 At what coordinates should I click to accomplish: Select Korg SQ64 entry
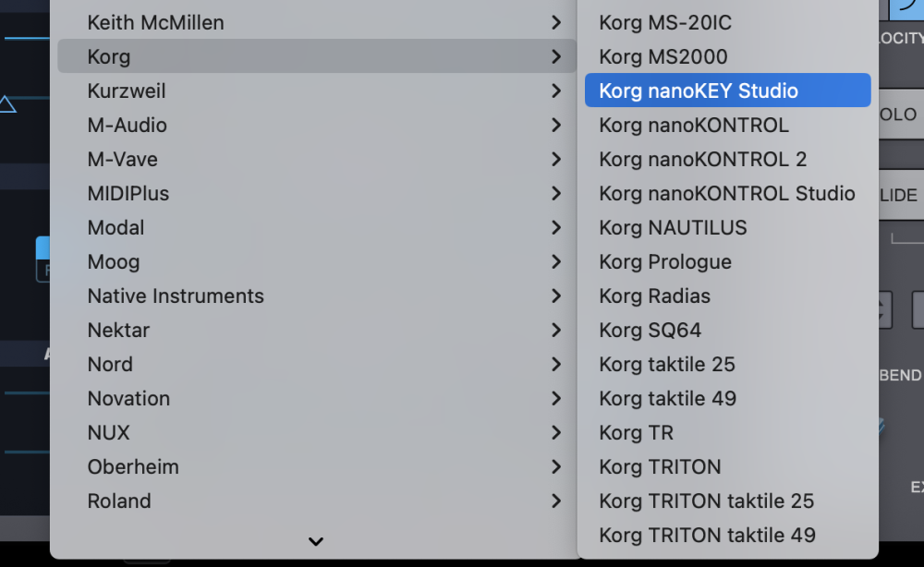coord(650,330)
